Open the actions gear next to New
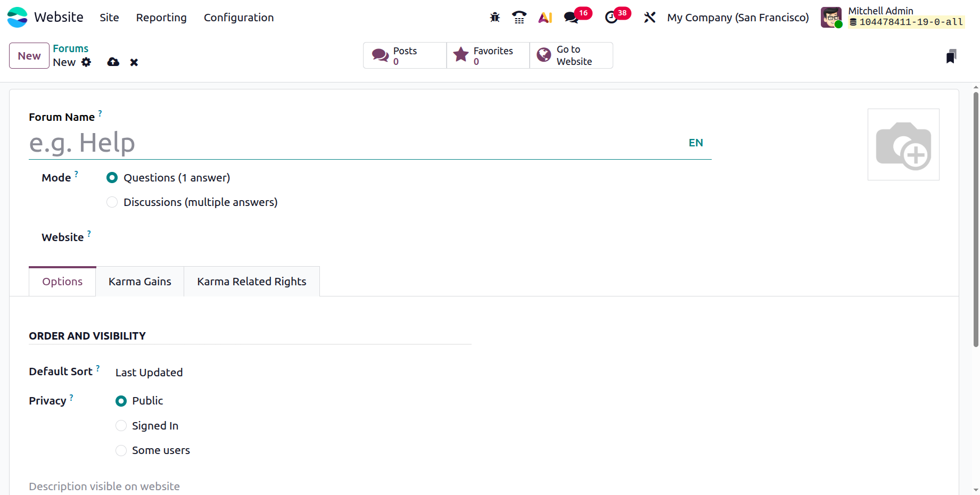This screenshot has width=980, height=495. [x=86, y=62]
